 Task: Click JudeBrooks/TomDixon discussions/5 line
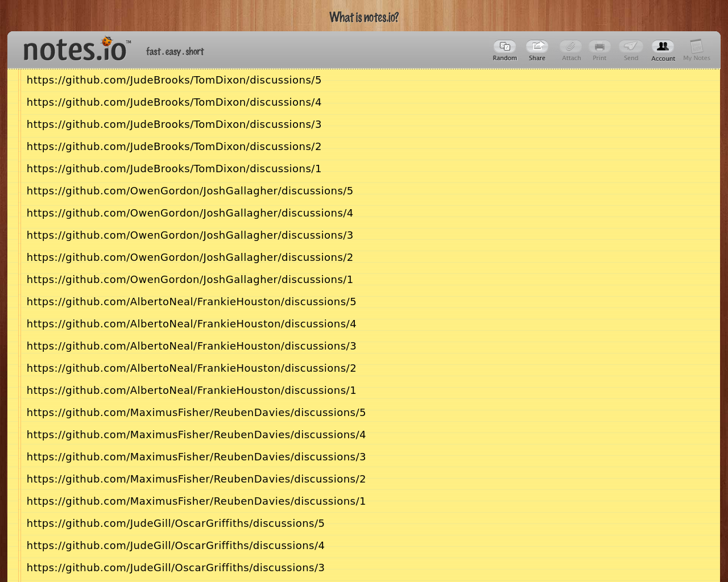click(174, 80)
